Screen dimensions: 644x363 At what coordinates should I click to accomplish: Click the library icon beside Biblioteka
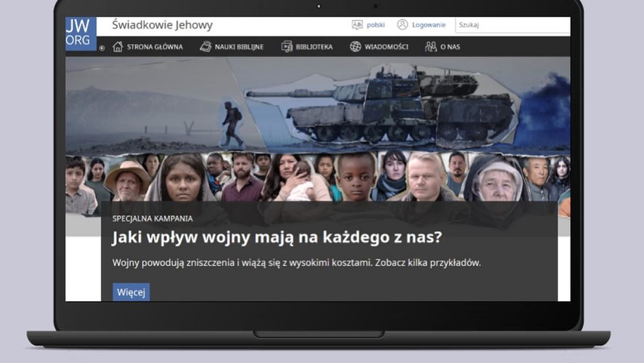(x=287, y=47)
